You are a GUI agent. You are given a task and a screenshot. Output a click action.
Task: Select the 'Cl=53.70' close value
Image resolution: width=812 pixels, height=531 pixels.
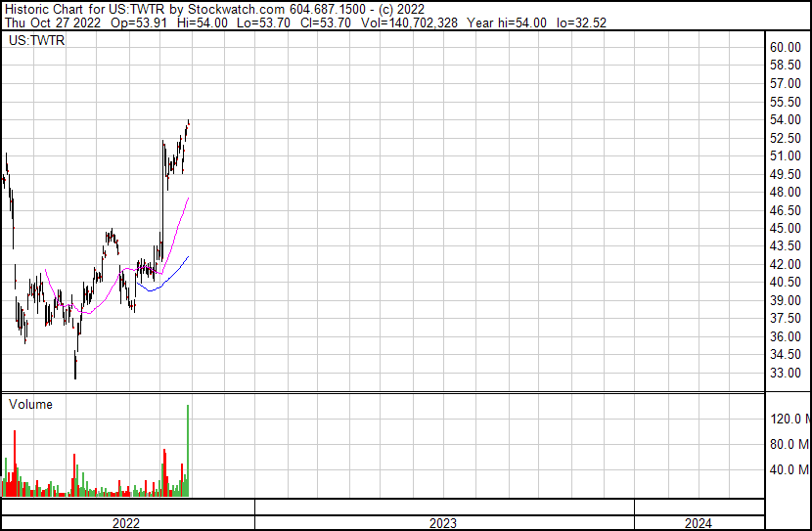tap(325, 22)
